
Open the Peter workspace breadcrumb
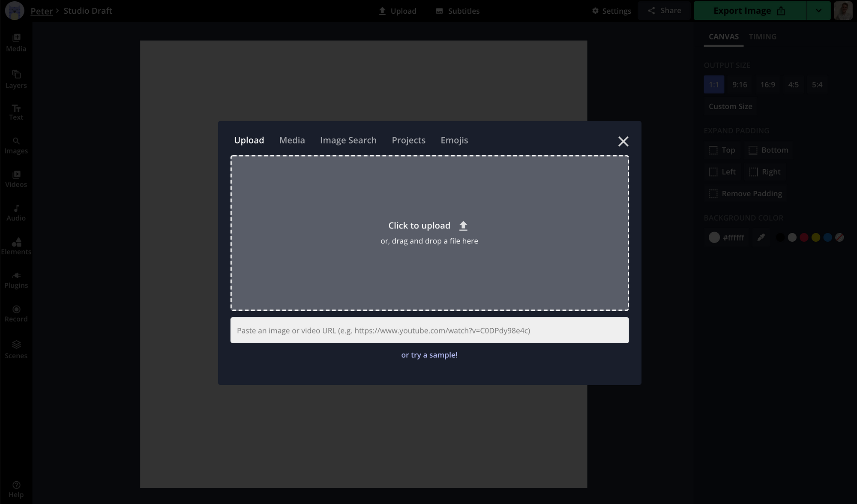pyautogui.click(x=42, y=11)
